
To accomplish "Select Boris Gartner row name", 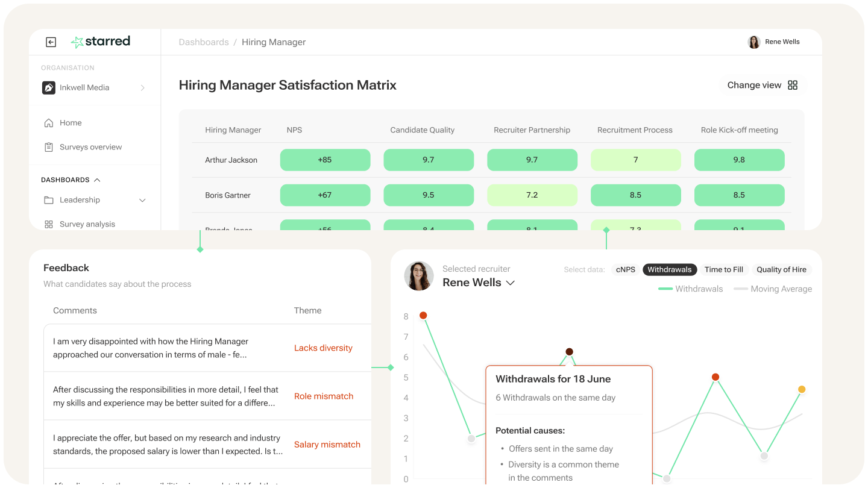I will pos(228,195).
